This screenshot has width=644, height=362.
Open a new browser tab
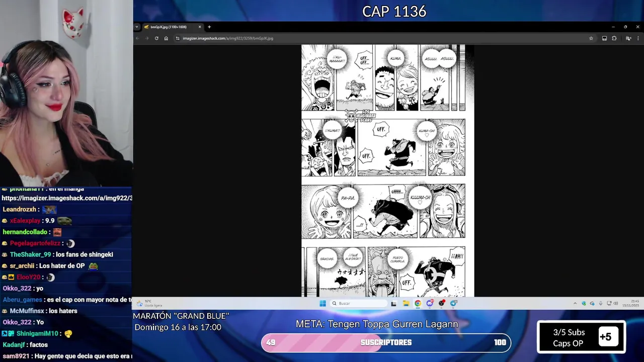coord(209,27)
